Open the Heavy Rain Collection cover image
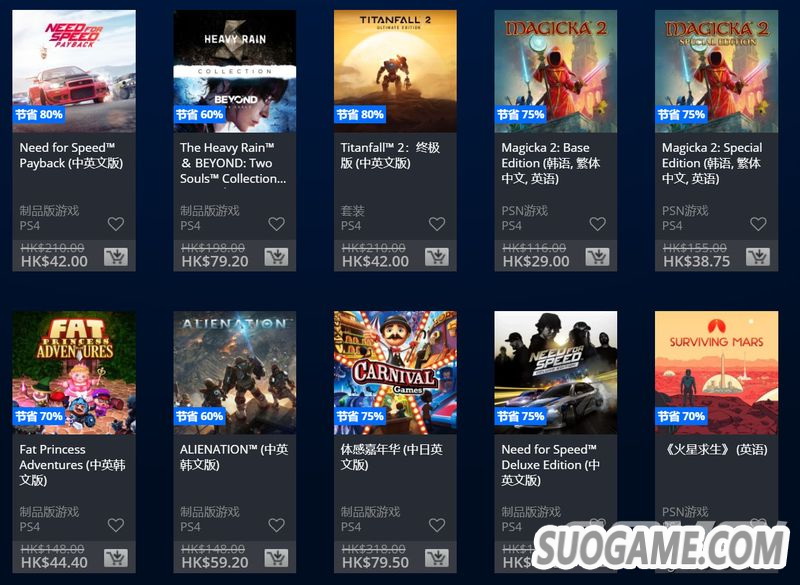The image size is (800, 585). [x=235, y=71]
